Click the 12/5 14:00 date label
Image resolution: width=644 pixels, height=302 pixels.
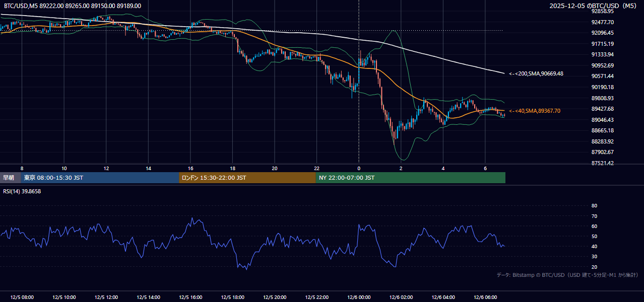tap(148, 297)
